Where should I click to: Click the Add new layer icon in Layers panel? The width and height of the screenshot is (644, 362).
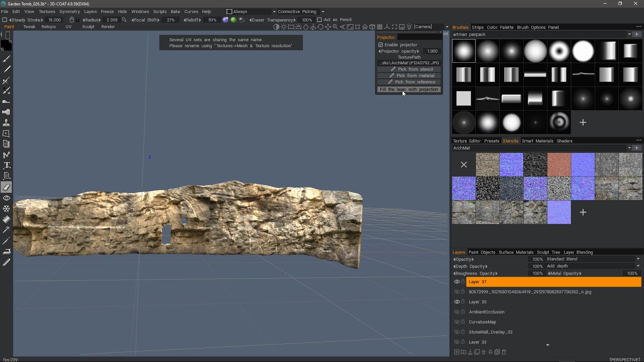click(x=457, y=352)
